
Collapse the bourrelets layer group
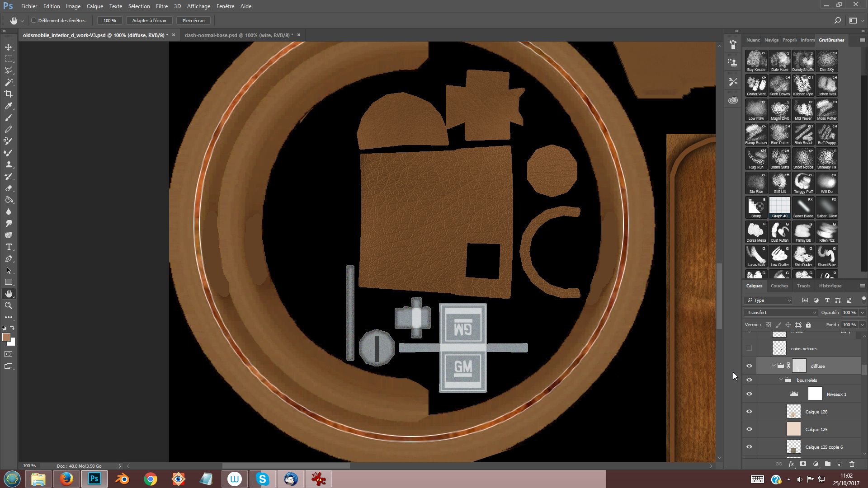click(x=781, y=380)
